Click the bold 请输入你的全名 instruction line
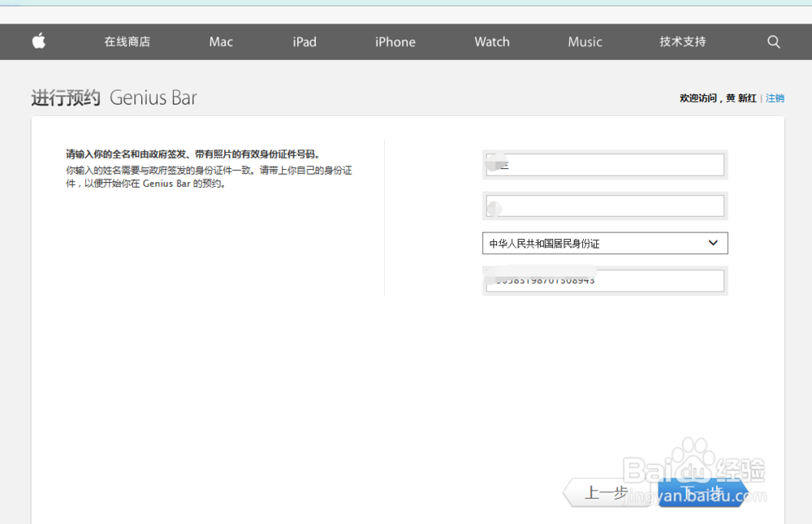The height and width of the screenshot is (524, 812). click(192, 154)
